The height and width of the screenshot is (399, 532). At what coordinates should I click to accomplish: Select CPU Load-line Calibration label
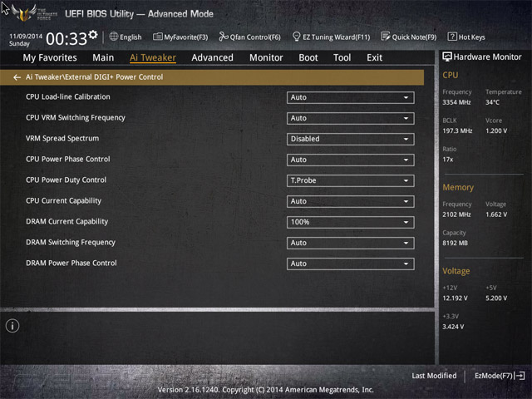68,97
